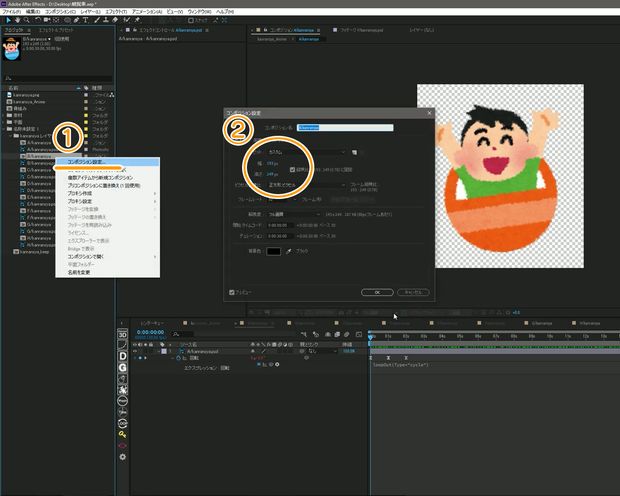Screen dimensions: 620x496
Task: Click the composition name input field
Action: point(345,127)
